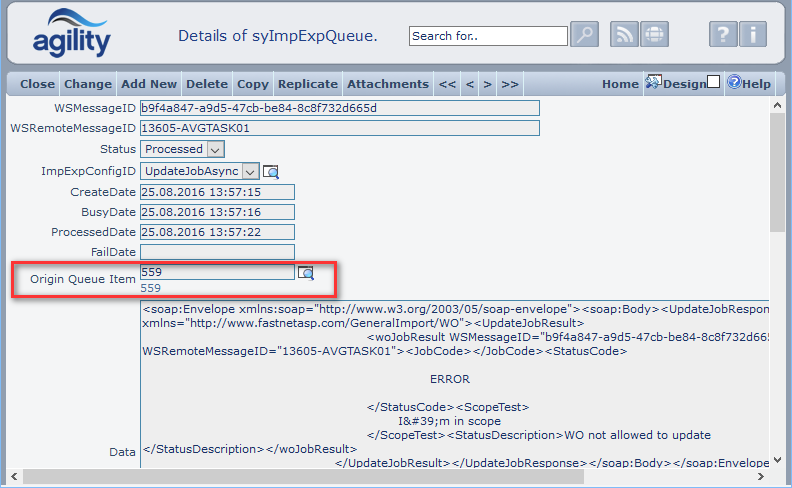This screenshot has height=488, width=792.
Task: Click inside the Data SOAP text area
Action: [x=455, y=384]
